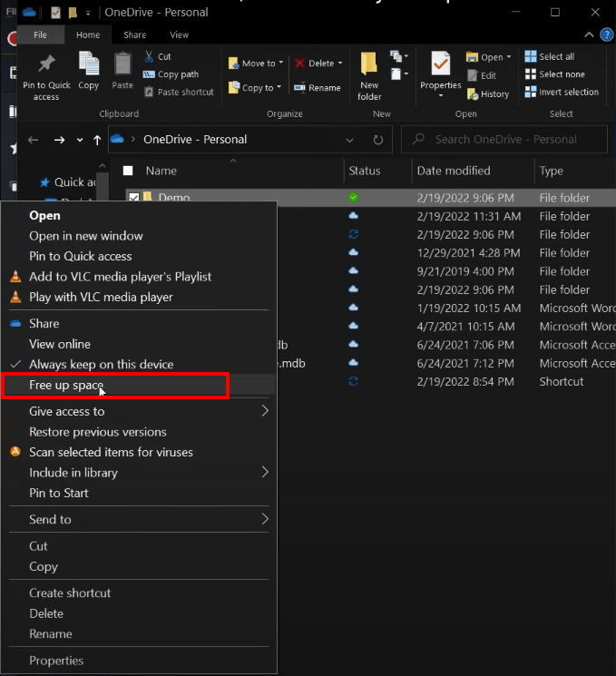The height and width of the screenshot is (676, 616).
Task: Expand the Include in library submenu
Action: pos(139,473)
